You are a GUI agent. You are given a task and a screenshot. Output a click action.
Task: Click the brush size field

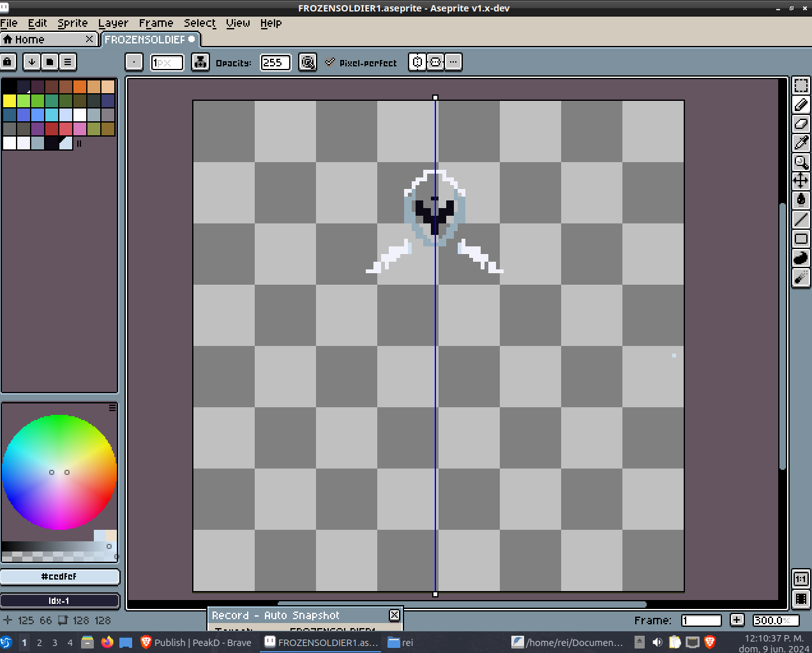pos(167,63)
